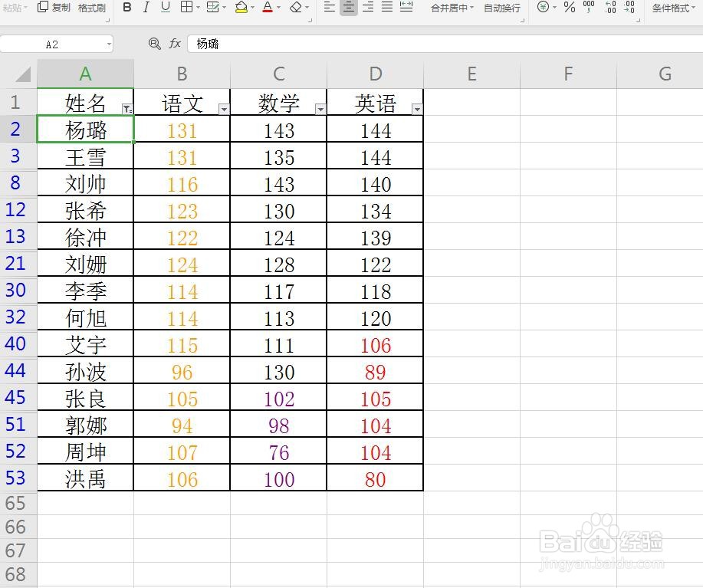
Task: Click the increase decimal icon
Action: pyautogui.click(x=611, y=9)
